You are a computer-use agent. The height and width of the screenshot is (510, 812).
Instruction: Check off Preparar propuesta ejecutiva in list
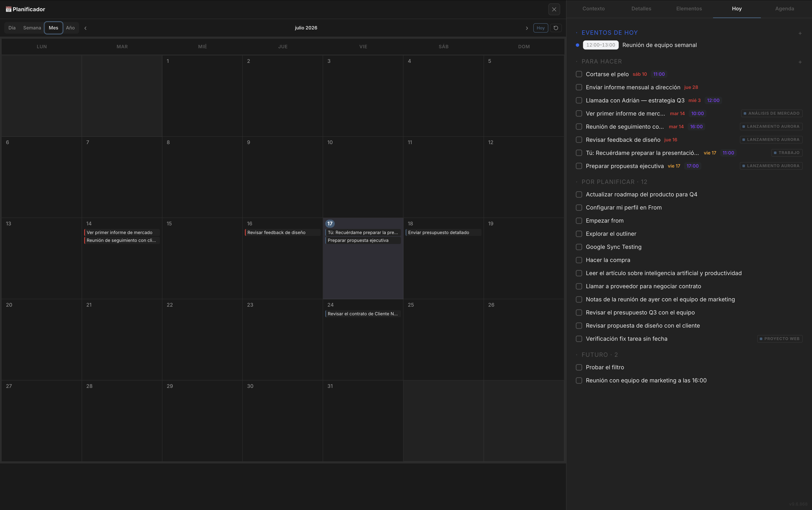579,166
